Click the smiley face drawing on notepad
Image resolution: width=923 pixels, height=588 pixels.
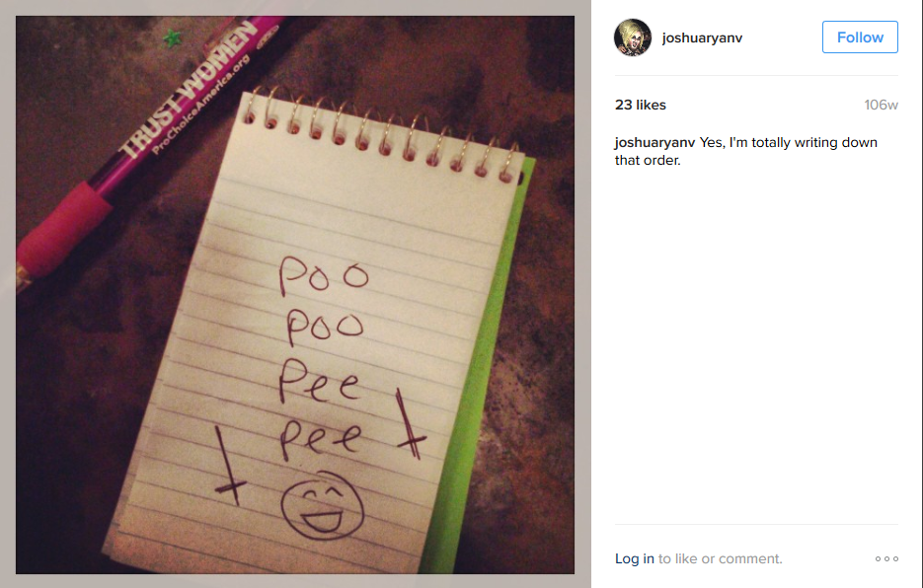pyautogui.click(x=322, y=506)
